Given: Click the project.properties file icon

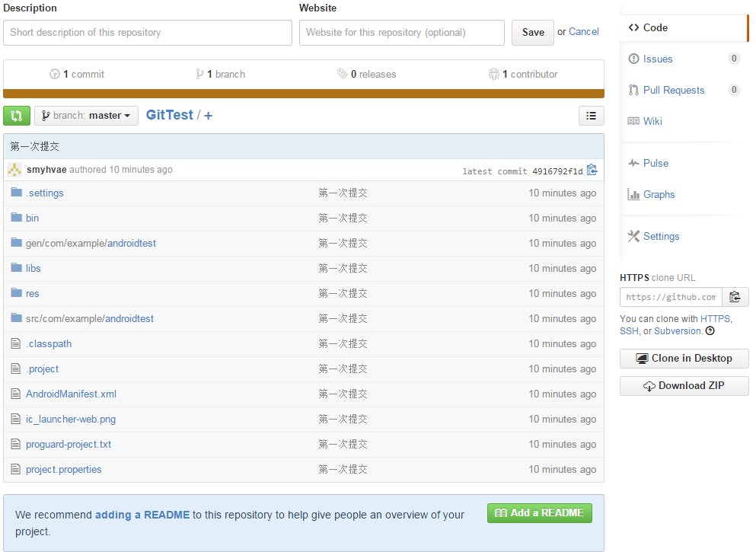Looking at the screenshot, I should coord(16,468).
